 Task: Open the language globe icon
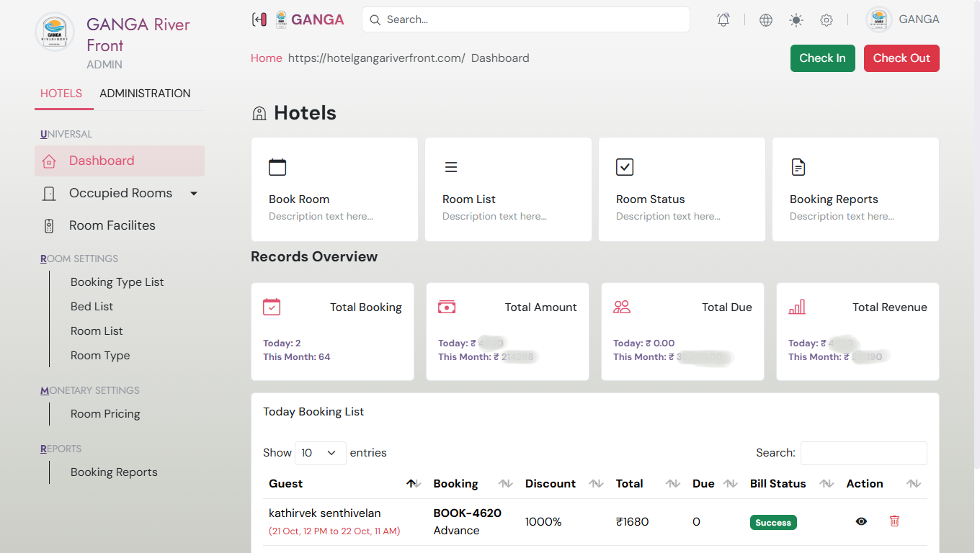point(765,19)
